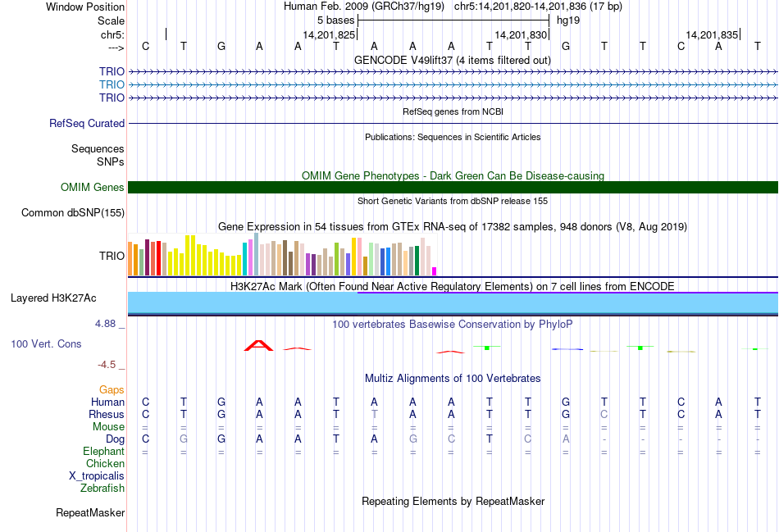Image resolution: width=779 pixels, height=532 pixels.
Task: Click the Sequences track label
Action: (x=98, y=148)
